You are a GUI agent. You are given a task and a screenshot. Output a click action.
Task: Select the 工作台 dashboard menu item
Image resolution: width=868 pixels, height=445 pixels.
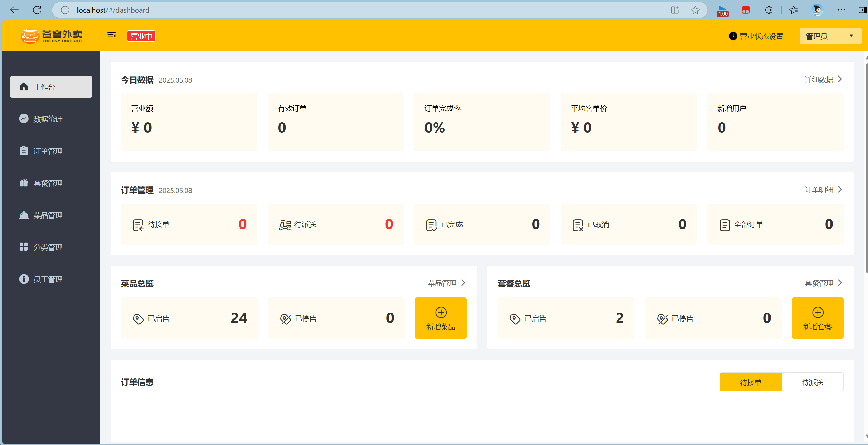tap(51, 87)
